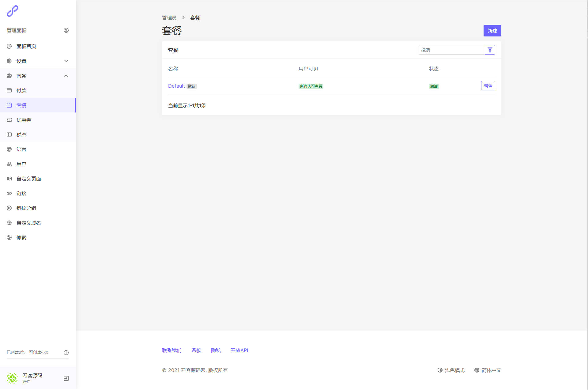
Task: Click the 自定义页面 book icon
Action: [x=9, y=179]
